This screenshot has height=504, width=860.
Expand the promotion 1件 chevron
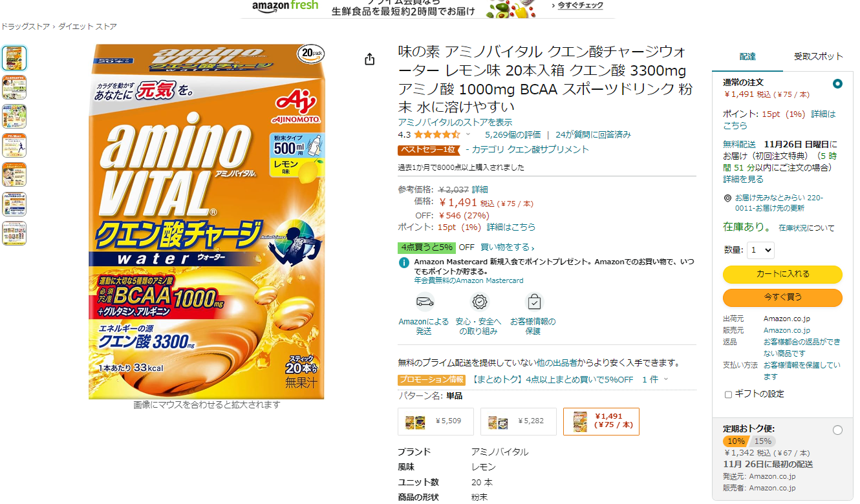(x=666, y=379)
